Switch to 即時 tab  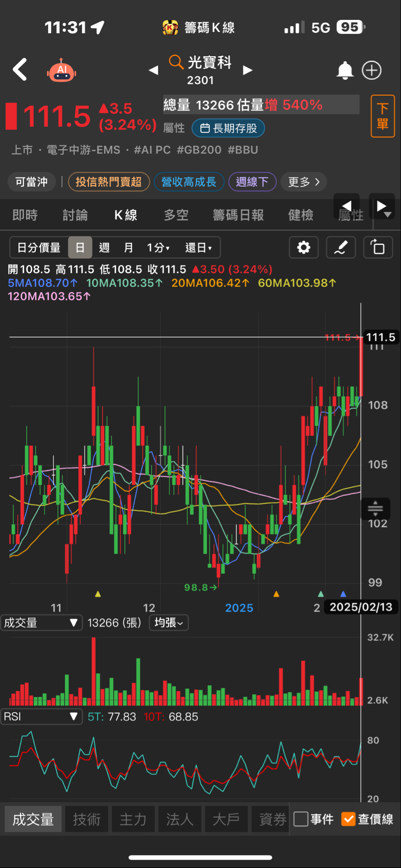pos(25,215)
